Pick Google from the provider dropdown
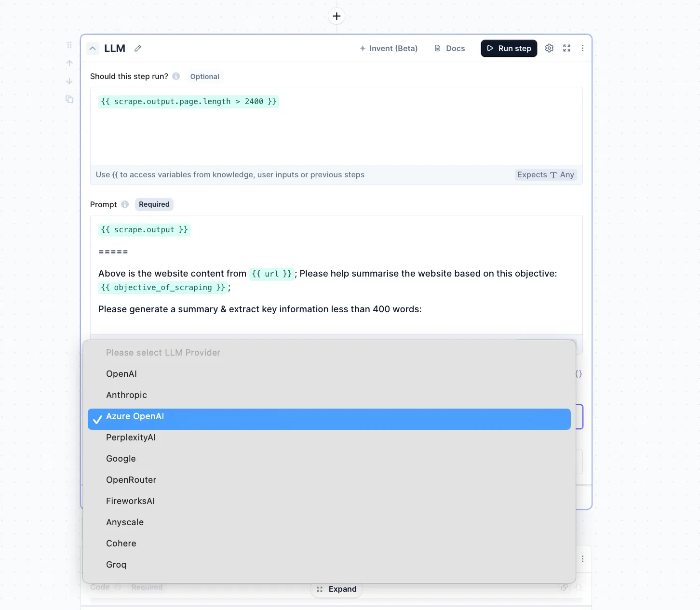 tap(121, 459)
